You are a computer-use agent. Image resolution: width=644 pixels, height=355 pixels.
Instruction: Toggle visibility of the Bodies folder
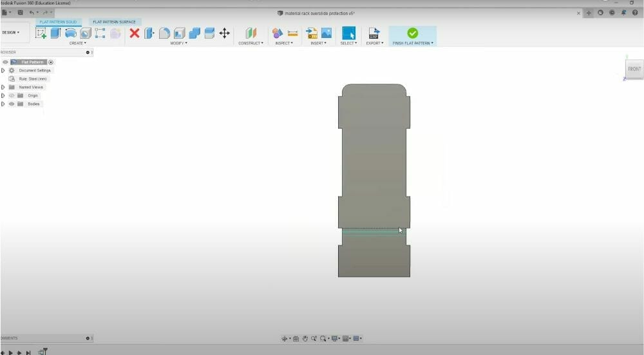12,104
